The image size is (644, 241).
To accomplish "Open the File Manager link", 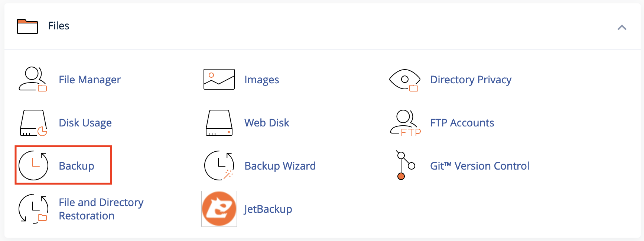I will (x=90, y=80).
